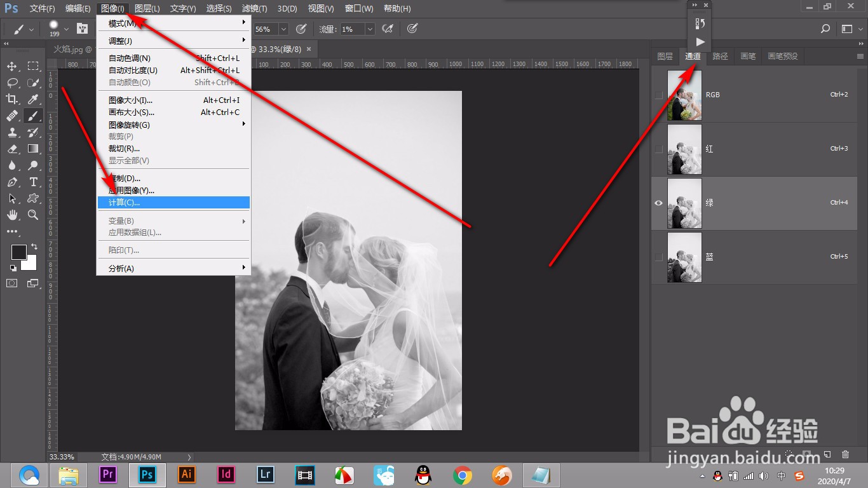Select the Eyedropper tool
Screen dimensions: 868x488
pyautogui.click(x=33, y=99)
